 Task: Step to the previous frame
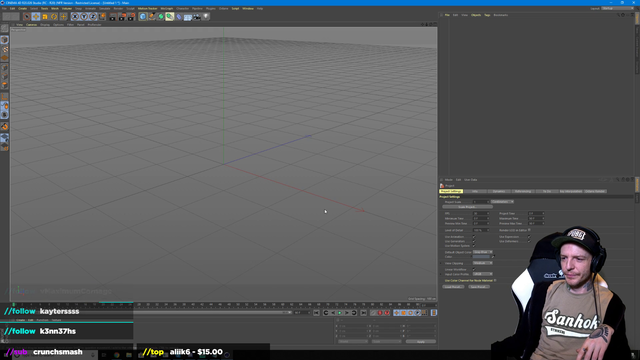333,313
